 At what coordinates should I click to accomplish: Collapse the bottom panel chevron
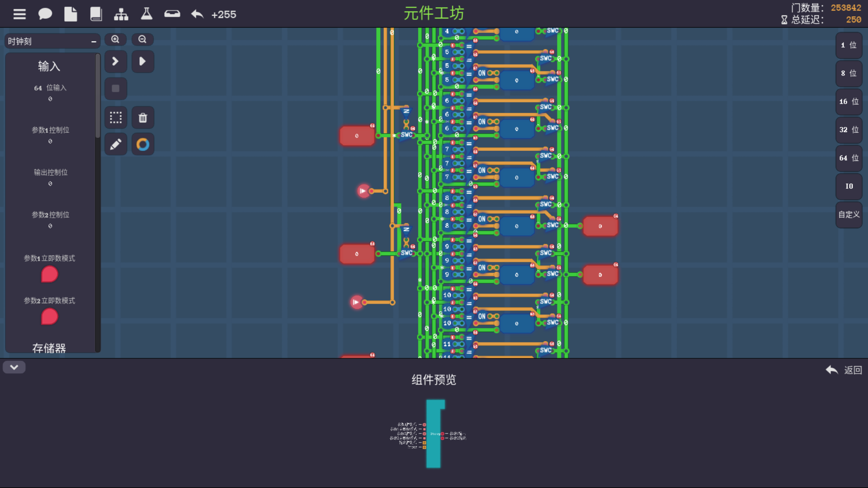coord(14,367)
